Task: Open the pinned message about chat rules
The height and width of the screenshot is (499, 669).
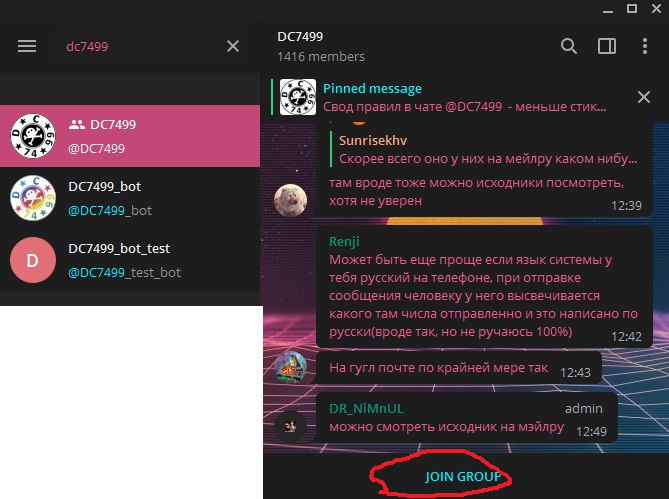Action: coord(464,97)
